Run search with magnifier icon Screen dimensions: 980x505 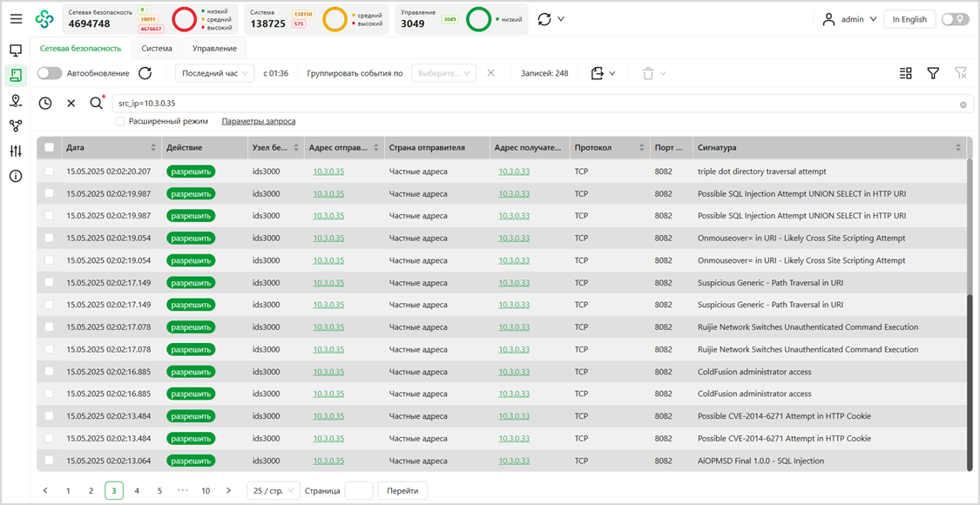[96, 104]
